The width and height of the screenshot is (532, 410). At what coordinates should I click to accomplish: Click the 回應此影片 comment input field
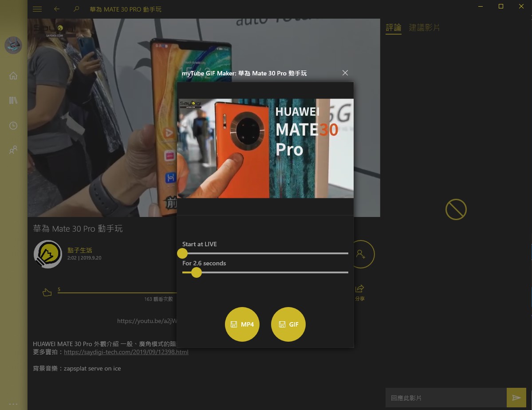[x=446, y=398]
